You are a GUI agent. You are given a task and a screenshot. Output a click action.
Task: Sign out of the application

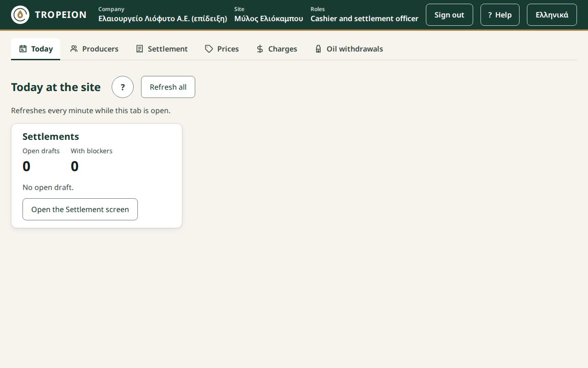point(449,15)
